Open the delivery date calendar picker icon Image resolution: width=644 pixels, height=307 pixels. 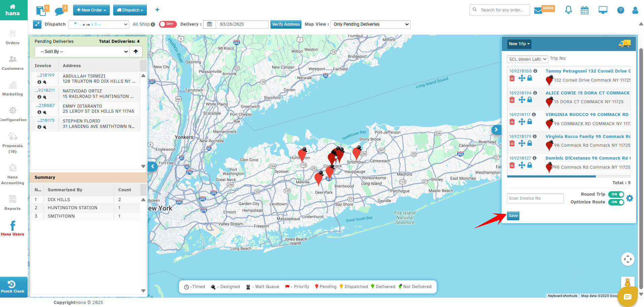point(210,24)
